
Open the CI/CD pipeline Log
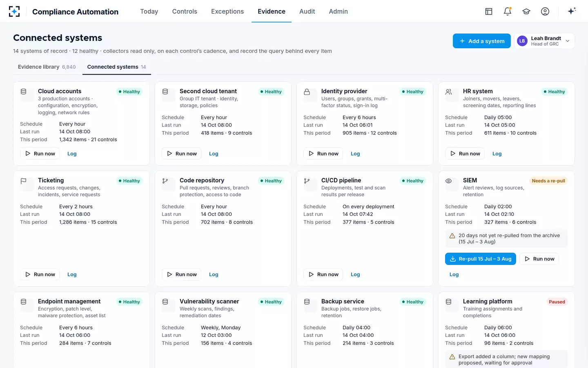click(x=355, y=274)
